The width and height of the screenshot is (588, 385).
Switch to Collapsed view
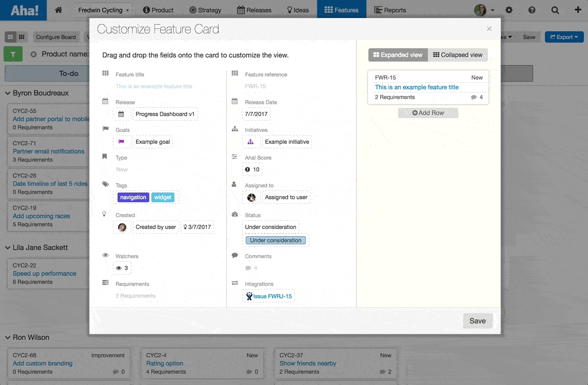(x=458, y=54)
